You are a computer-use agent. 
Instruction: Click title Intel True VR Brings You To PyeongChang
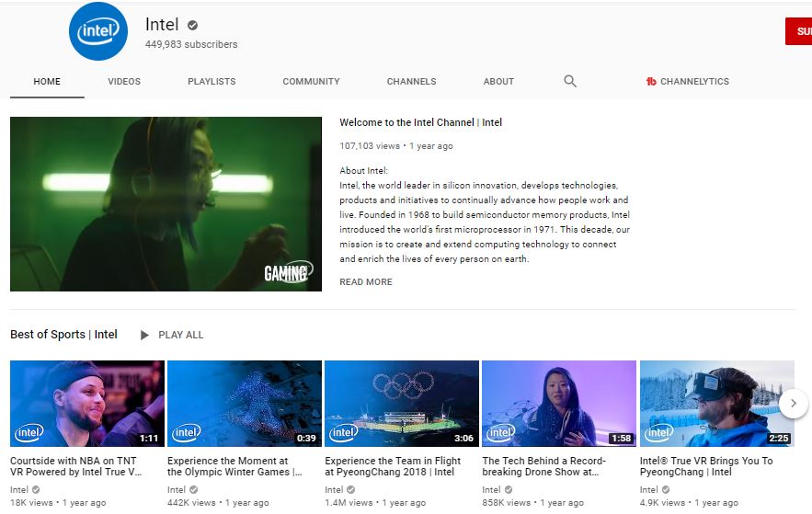[706, 466]
